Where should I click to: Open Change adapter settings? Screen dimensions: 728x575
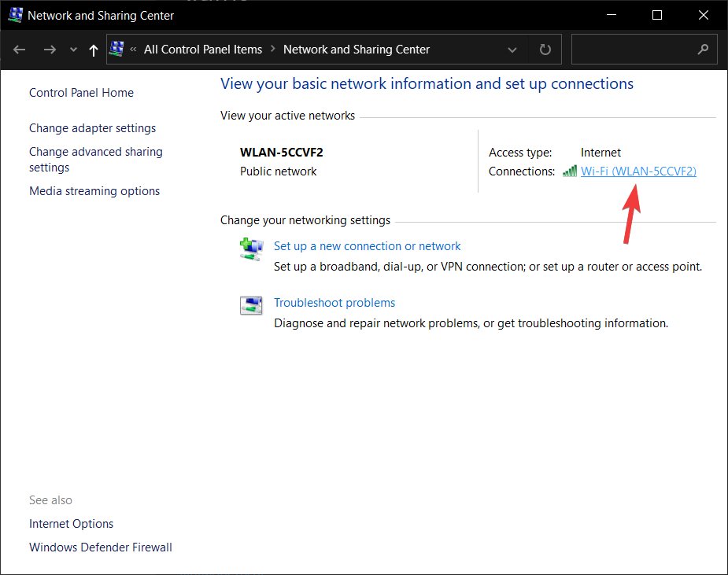point(92,128)
